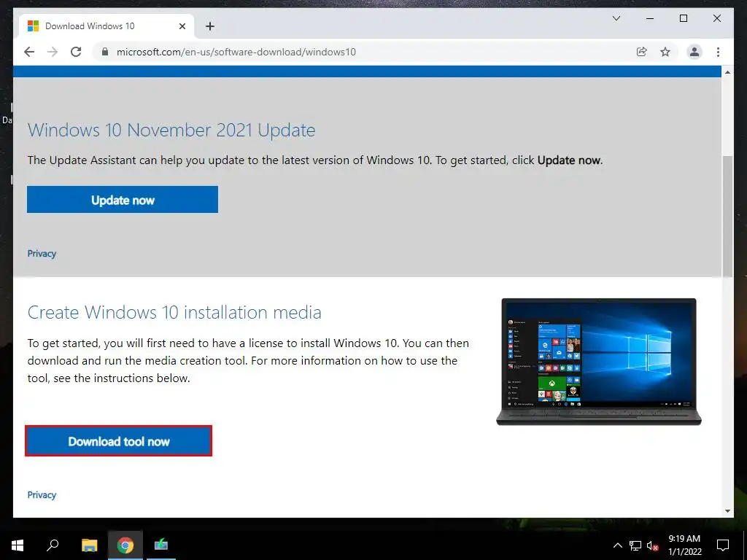Screen dimensions: 747x560
Task: Open File Explorer from the taskbar
Action: coord(89,545)
